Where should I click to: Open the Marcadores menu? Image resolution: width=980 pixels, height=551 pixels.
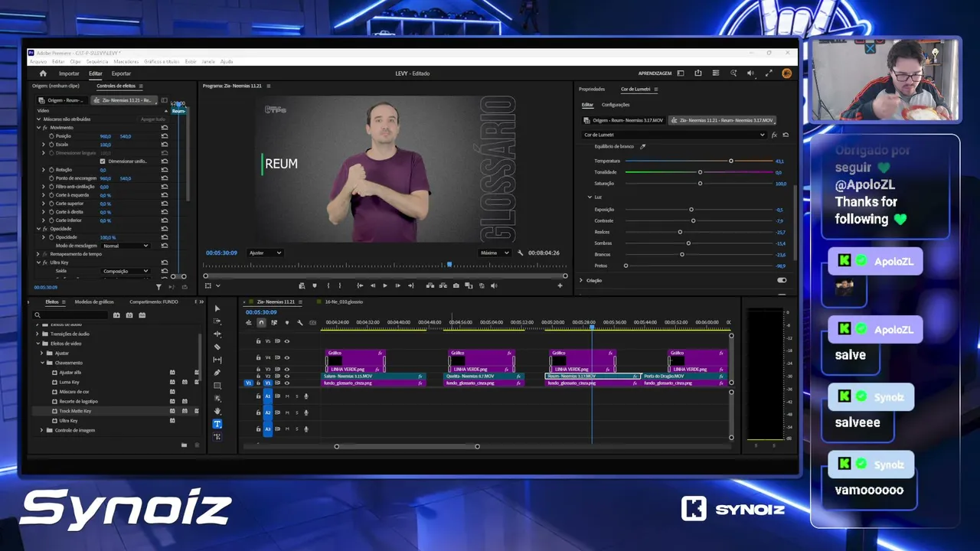pos(126,61)
